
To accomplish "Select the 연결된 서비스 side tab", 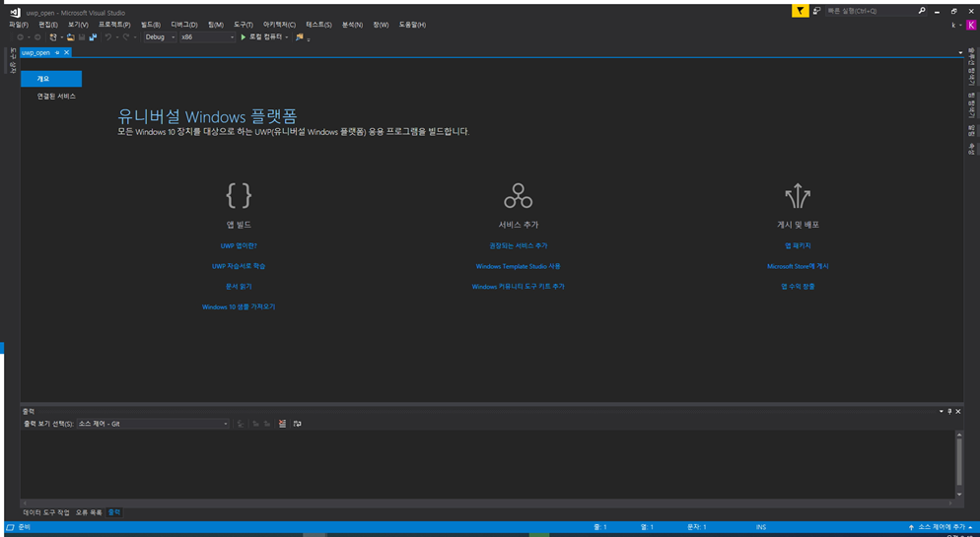I will point(56,97).
